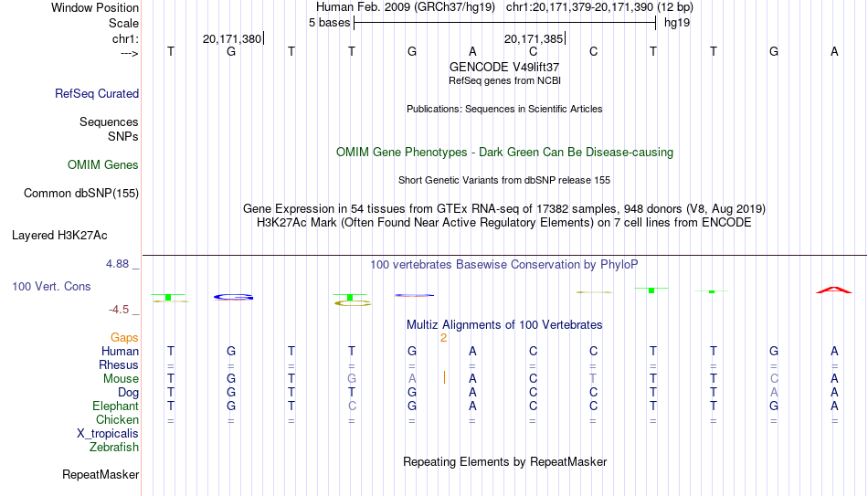Image resolution: width=868 pixels, height=496 pixels.
Task: Open the 100 Vert. Cons track label
Action: tap(51, 286)
